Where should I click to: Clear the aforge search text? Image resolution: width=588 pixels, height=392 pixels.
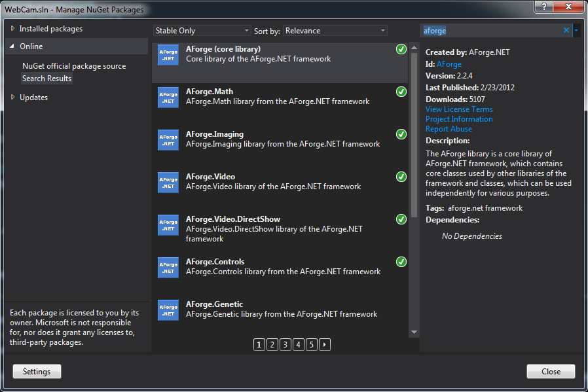(566, 30)
